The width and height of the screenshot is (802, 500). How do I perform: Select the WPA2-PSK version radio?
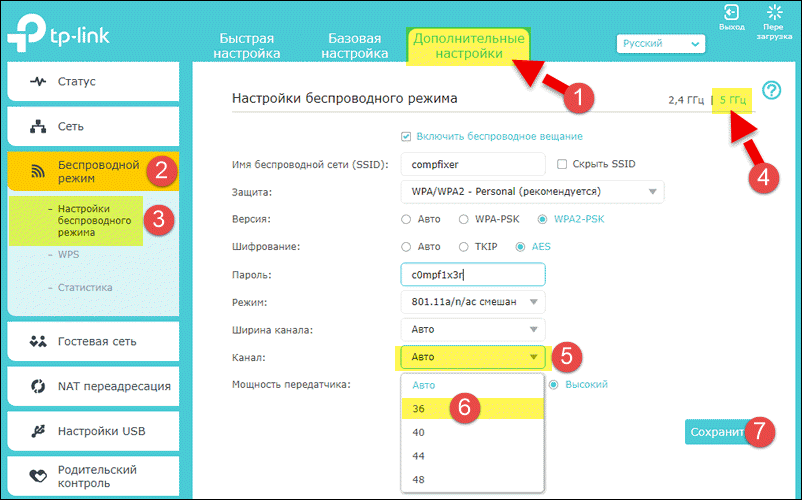coord(542,219)
